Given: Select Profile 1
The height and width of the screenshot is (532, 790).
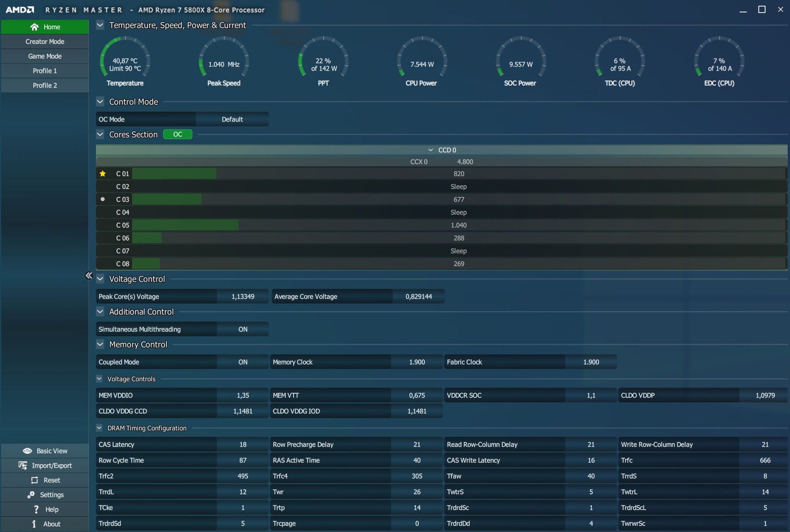Looking at the screenshot, I should pos(45,71).
